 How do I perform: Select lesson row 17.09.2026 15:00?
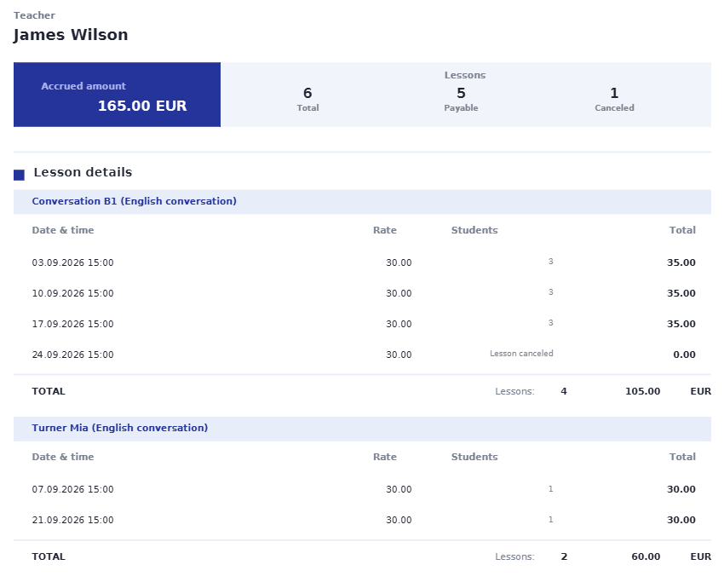pyautogui.click(x=362, y=324)
